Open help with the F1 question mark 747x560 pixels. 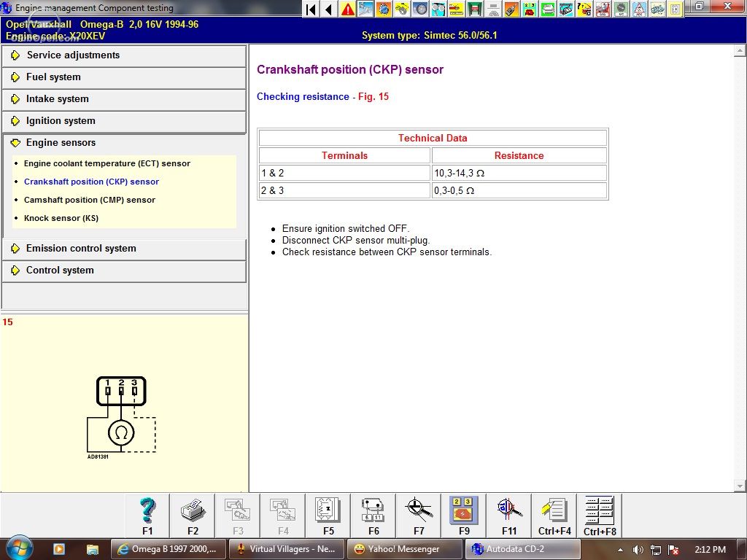147,516
